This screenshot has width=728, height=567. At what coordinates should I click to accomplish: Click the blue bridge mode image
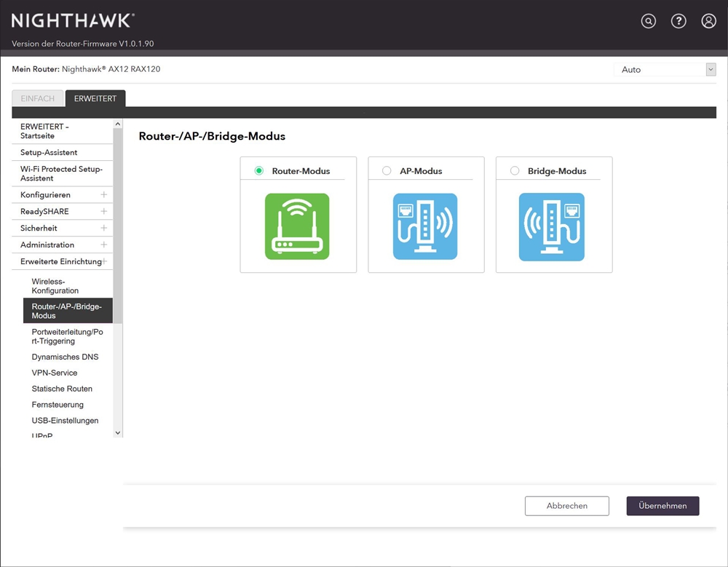click(551, 226)
